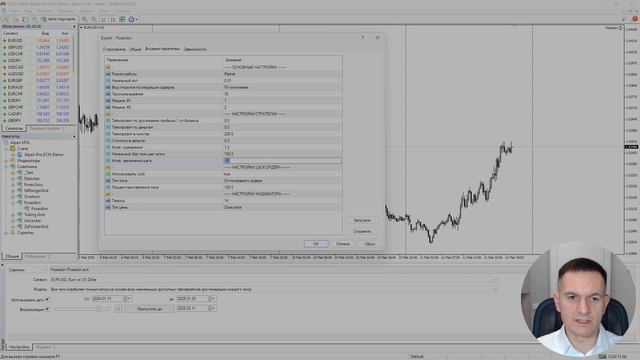Viewport: 640px width, 360px height.
Task: Select Alpari-Pro.ECN-Demo account in Navigator
Action: [x=44, y=155]
